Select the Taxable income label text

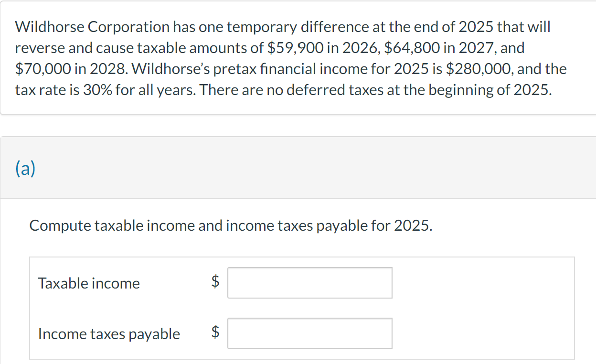pos(89,283)
